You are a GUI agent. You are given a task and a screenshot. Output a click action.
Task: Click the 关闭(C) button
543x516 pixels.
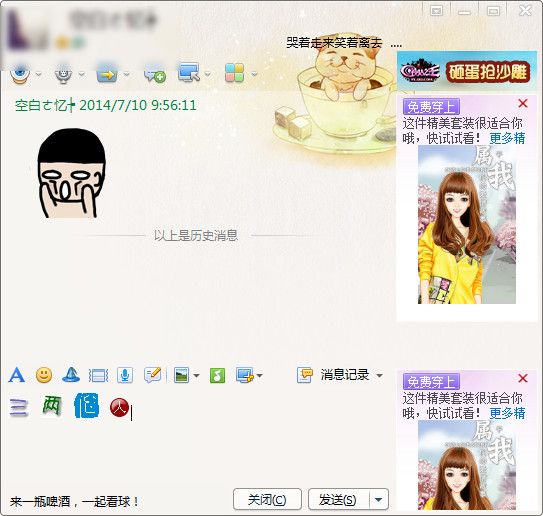click(267, 499)
